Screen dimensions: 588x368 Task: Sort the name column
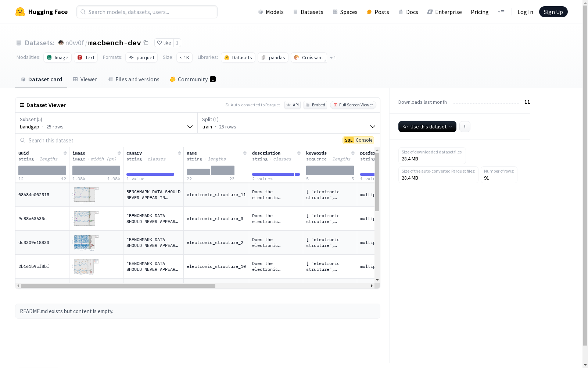coord(245,153)
